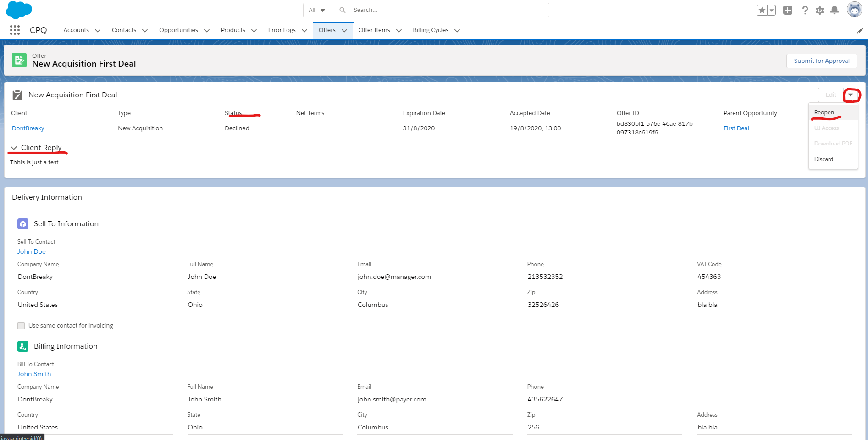Go to the Billing Cycles tab
This screenshot has height=440, width=868.
click(x=431, y=30)
